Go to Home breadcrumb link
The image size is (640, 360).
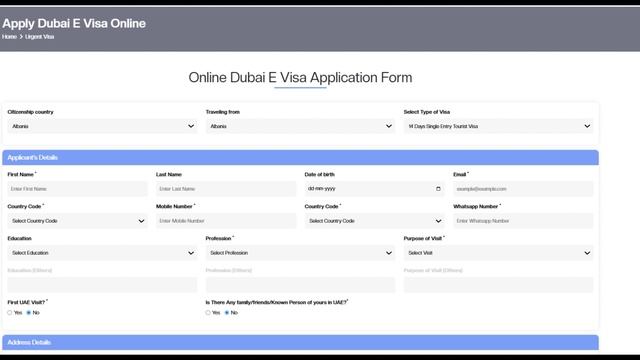pos(9,37)
